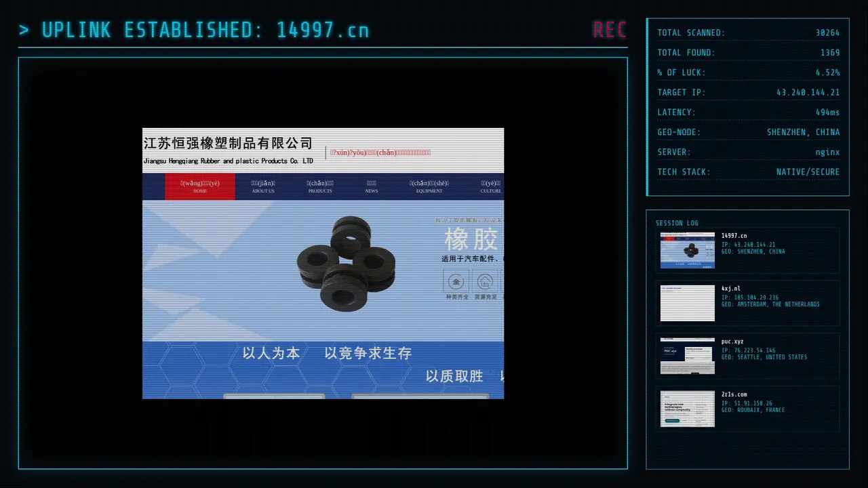
Task: Click GEO: ROUBAIX, FRANCE entry
Action: click(x=753, y=410)
